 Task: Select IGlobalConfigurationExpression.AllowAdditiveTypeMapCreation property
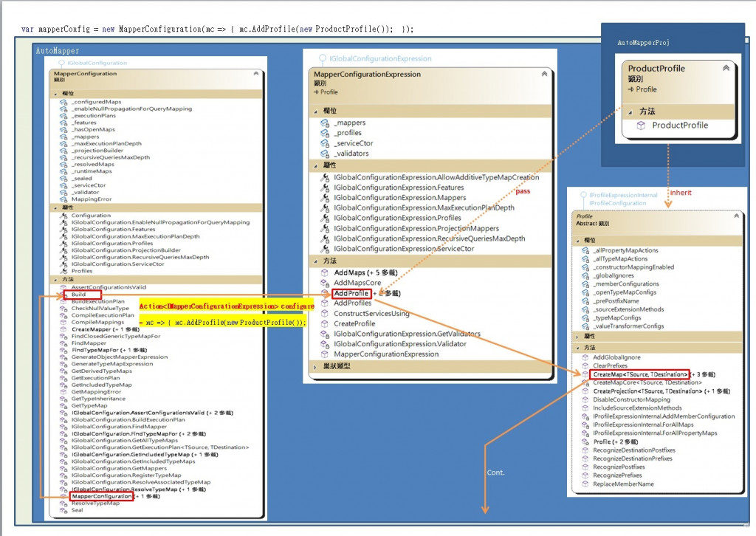click(x=436, y=177)
